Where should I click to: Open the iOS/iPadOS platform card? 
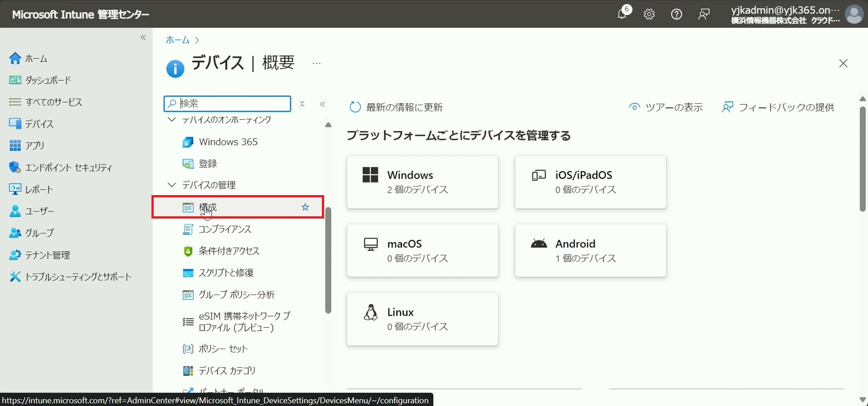click(x=590, y=182)
